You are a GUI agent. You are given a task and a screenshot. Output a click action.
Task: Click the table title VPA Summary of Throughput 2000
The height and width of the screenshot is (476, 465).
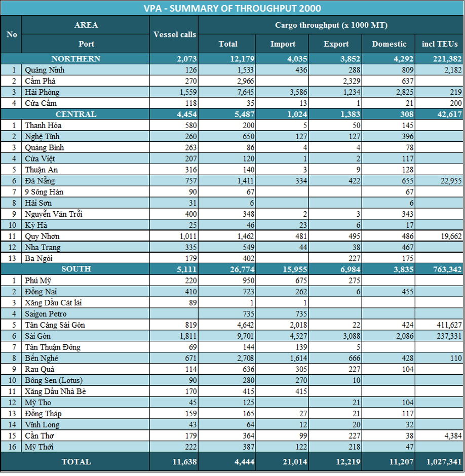click(232, 8)
